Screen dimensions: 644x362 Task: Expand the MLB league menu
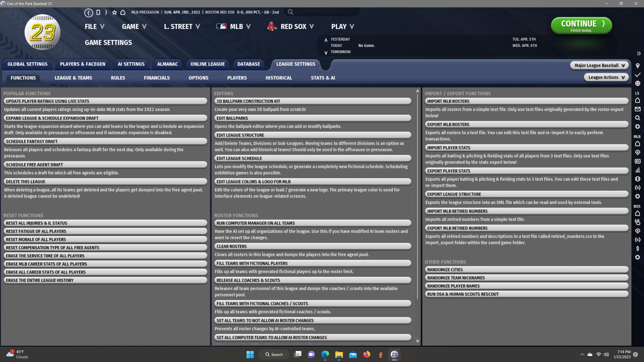[234, 26]
